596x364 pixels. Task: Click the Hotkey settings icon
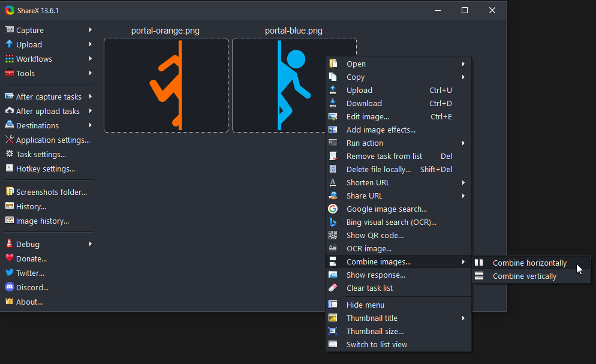coord(10,169)
